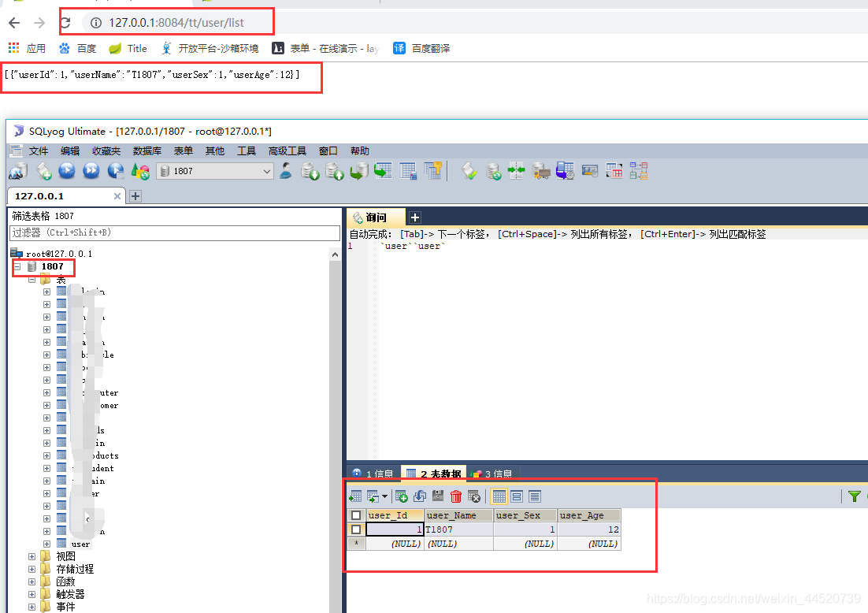Switch result pane to grid view

click(499, 496)
